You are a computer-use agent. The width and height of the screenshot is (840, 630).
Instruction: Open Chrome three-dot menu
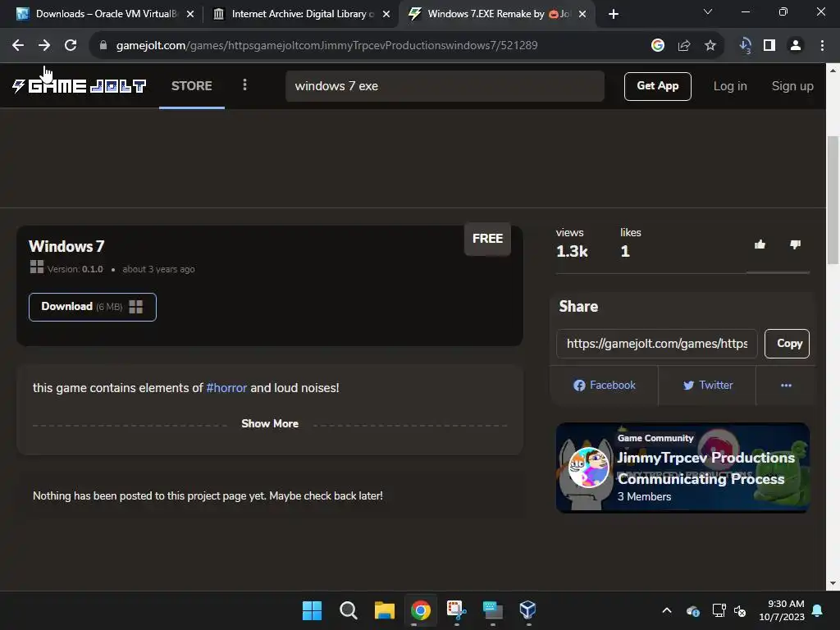click(822, 46)
